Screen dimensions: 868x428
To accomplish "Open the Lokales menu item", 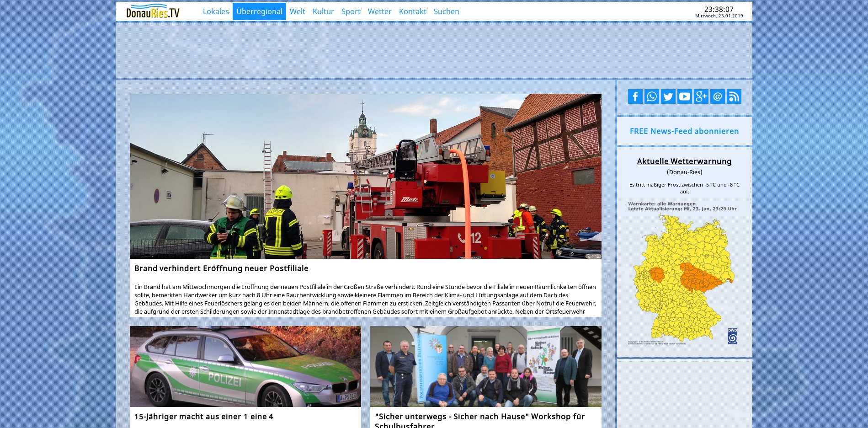I will 215,11.
